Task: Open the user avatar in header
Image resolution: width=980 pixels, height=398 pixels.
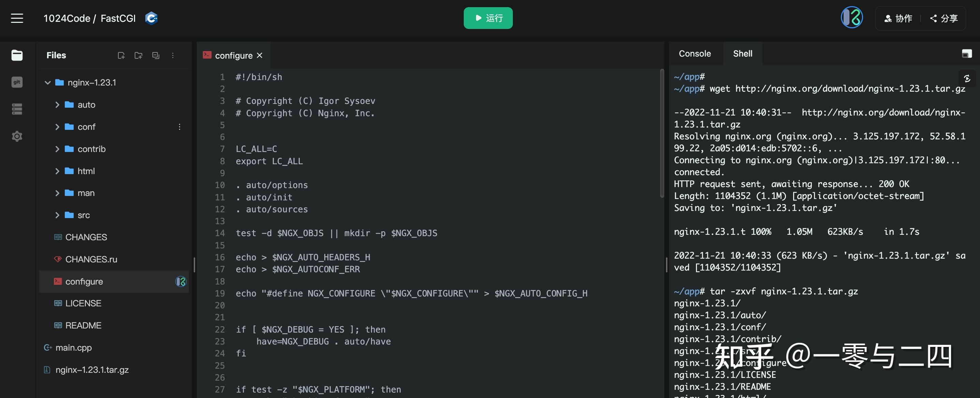Action: point(851,17)
